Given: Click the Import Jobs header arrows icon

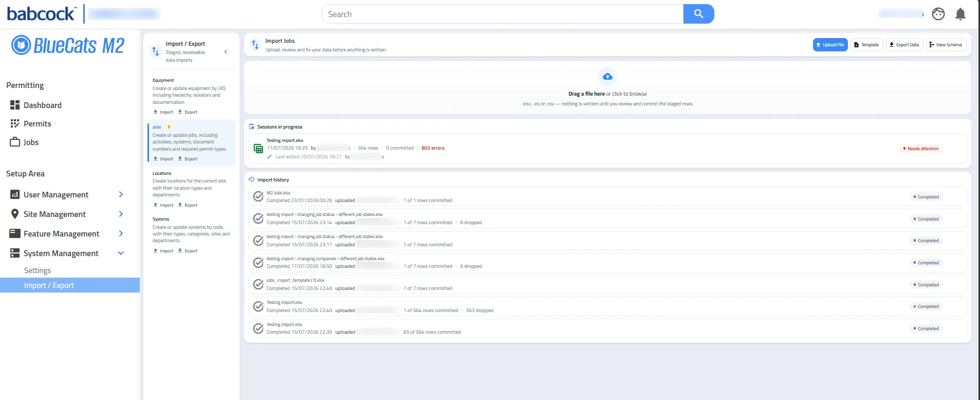Looking at the screenshot, I should 255,45.
